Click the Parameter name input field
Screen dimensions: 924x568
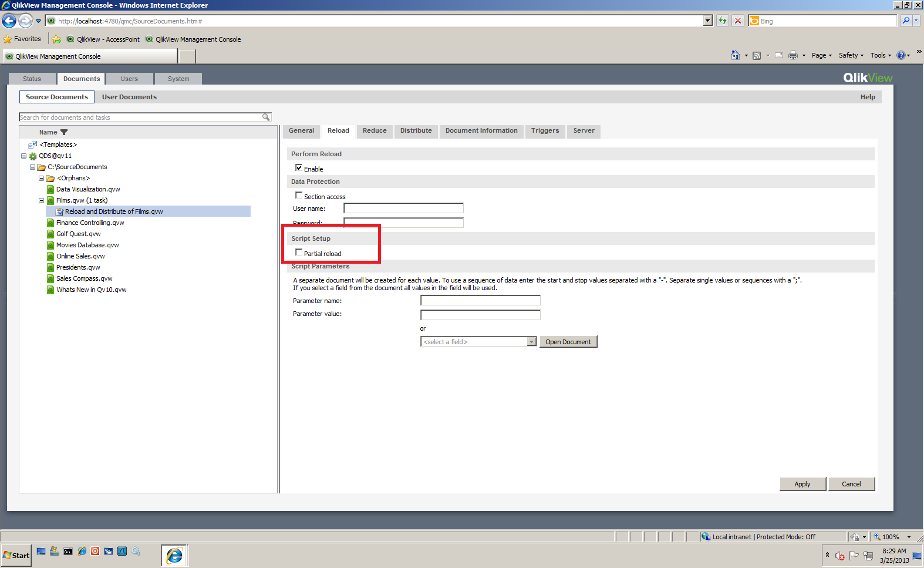click(x=480, y=301)
